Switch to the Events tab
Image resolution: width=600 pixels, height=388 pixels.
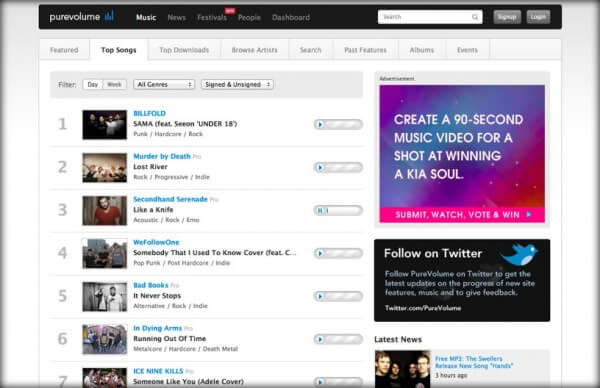pos(467,50)
